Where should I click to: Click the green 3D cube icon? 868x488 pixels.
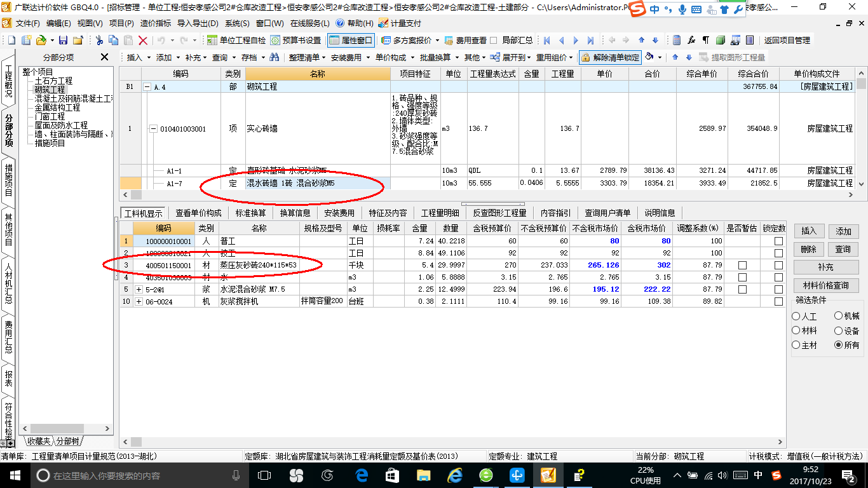(x=721, y=40)
